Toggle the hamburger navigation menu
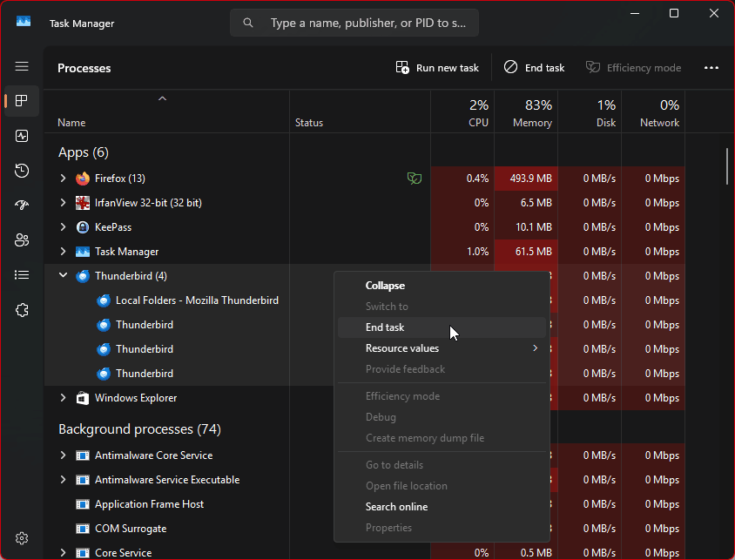The width and height of the screenshot is (735, 560). coord(22,66)
